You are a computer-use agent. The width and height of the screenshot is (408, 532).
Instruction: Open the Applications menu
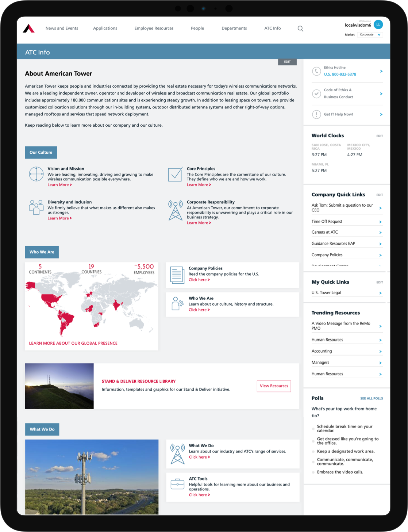click(x=105, y=28)
